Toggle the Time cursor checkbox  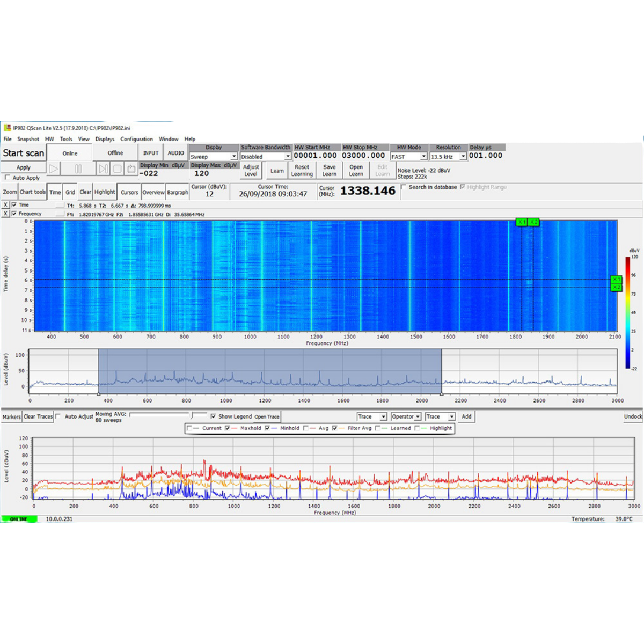[14, 205]
